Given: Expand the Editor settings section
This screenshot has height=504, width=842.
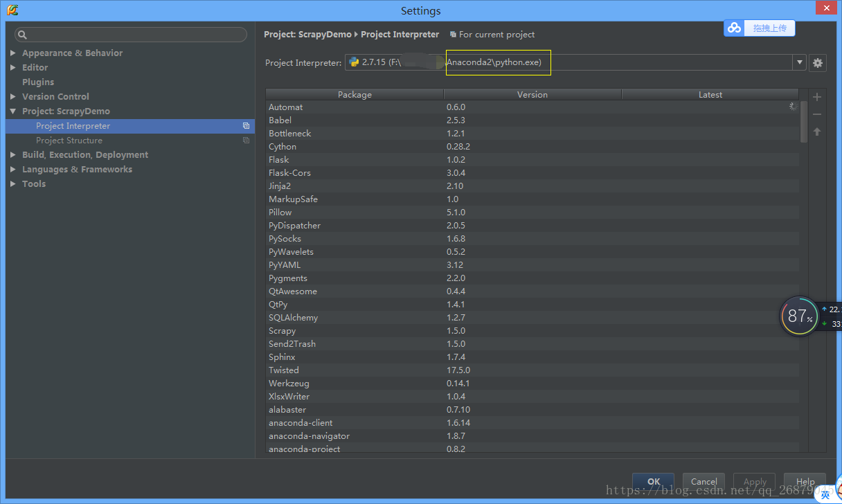Looking at the screenshot, I should [13, 68].
